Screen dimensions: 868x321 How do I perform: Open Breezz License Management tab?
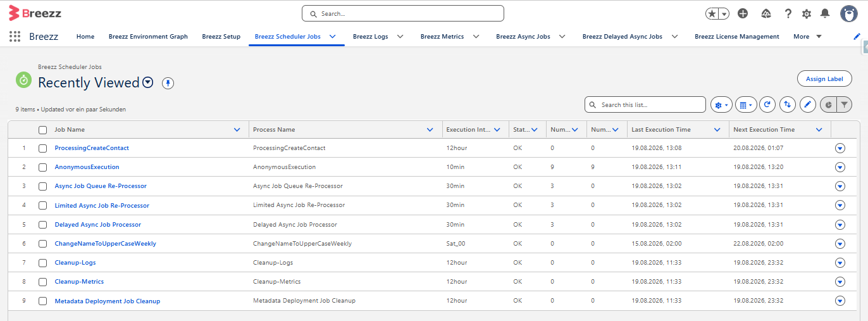click(x=737, y=37)
